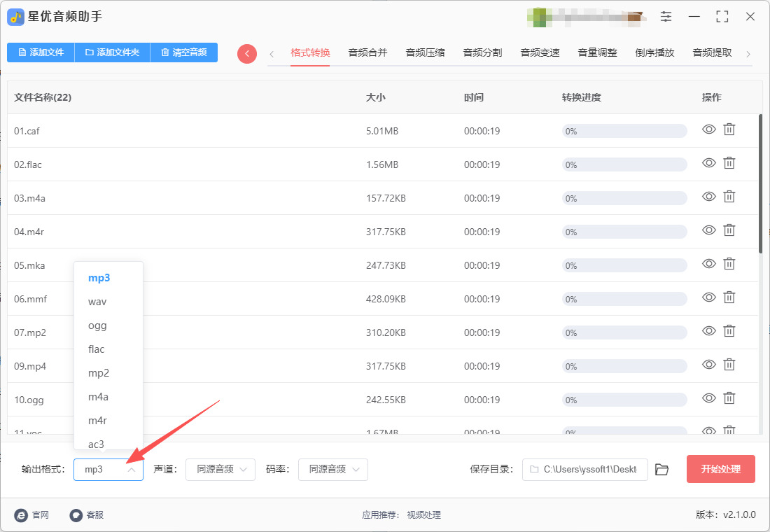Open the 码率 dropdown

pyautogui.click(x=333, y=470)
